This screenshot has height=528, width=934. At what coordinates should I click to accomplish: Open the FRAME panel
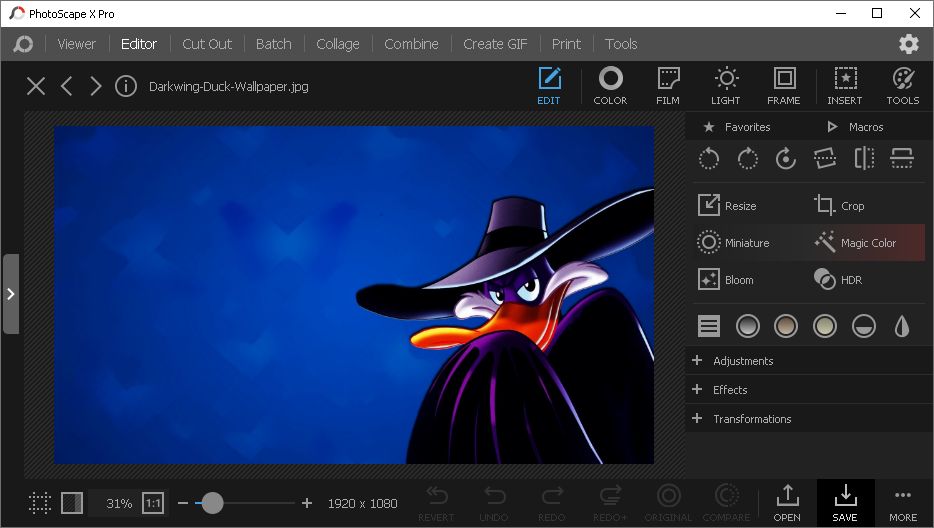point(783,86)
